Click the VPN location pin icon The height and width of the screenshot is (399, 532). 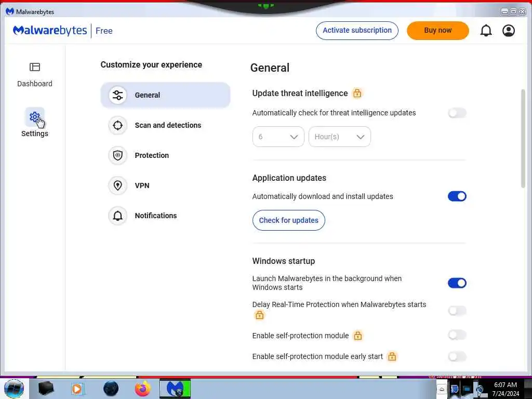118,185
